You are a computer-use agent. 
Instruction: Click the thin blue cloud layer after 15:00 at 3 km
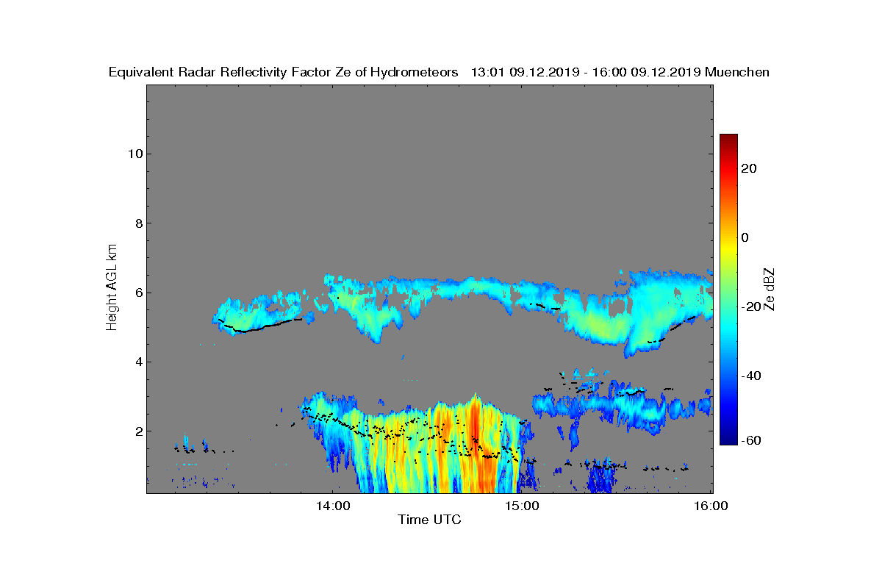coord(621,405)
